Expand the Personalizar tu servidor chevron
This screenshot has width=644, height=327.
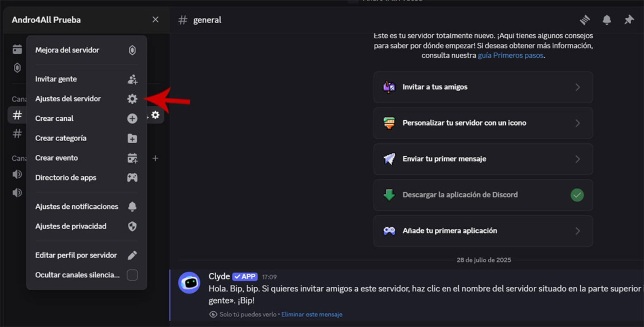578,123
